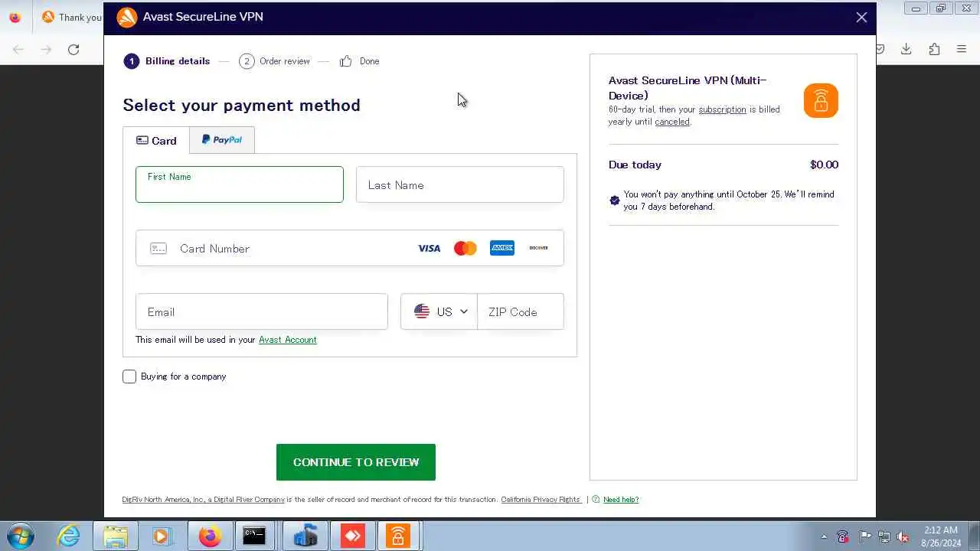Image resolution: width=980 pixels, height=551 pixels.
Task: Click the volume muted tray icon
Action: click(x=903, y=536)
